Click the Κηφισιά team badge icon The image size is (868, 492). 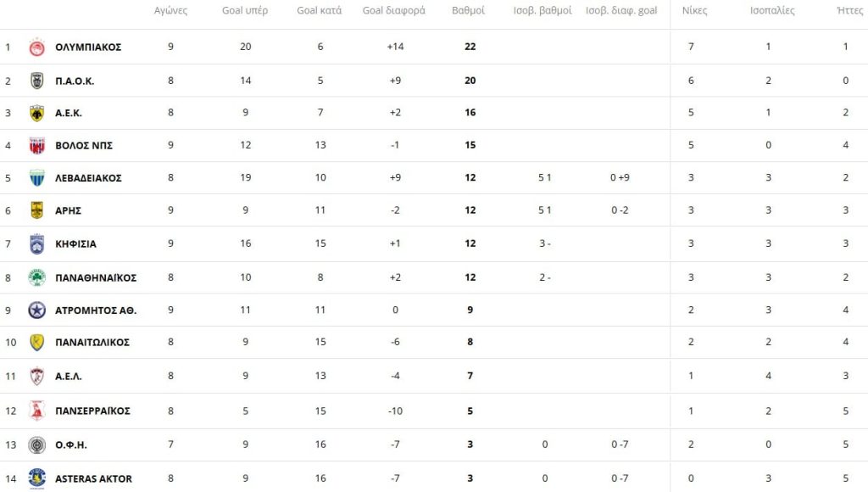pos(36,243)
